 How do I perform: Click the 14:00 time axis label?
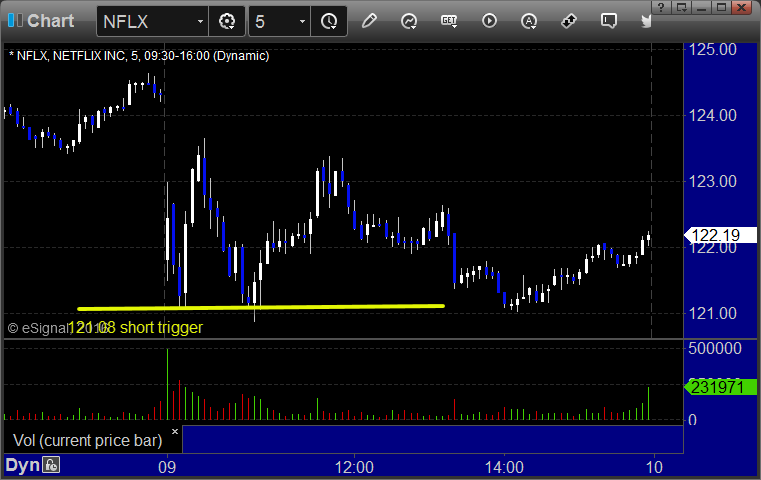pyautogui.click(x=504, y=467)
